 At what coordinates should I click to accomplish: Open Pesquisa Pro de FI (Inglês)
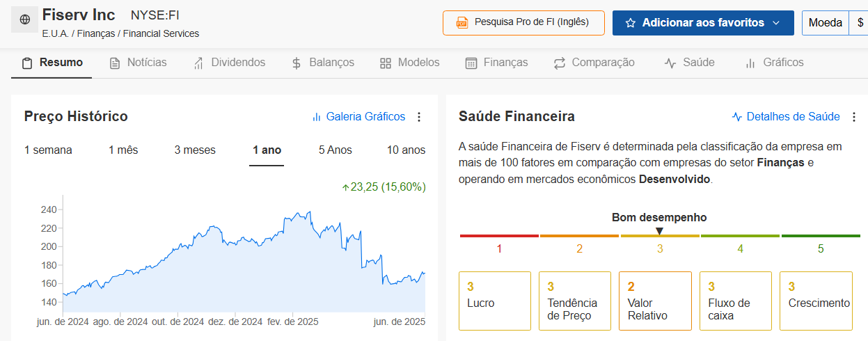pos(524,23)
